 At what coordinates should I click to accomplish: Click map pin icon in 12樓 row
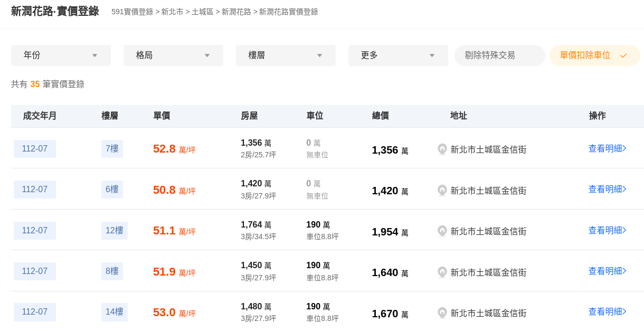[442, 231]
